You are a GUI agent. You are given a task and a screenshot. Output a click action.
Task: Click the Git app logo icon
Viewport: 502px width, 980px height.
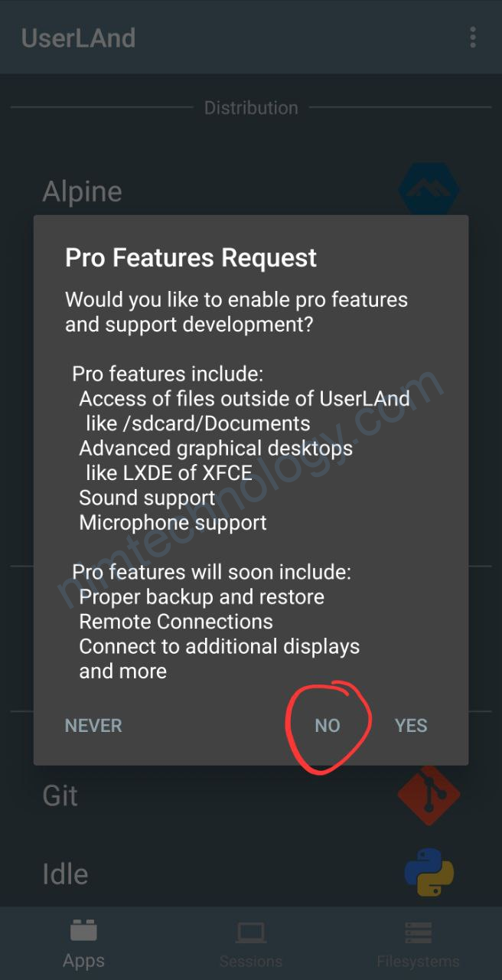pyautogui.click(x=429, y=795)
